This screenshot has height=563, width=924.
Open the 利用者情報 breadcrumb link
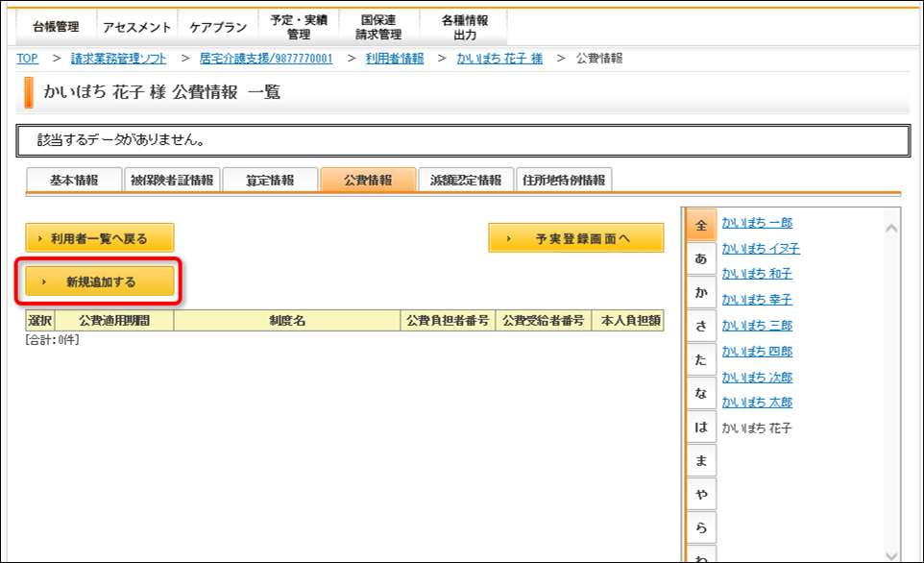[395, 59]
